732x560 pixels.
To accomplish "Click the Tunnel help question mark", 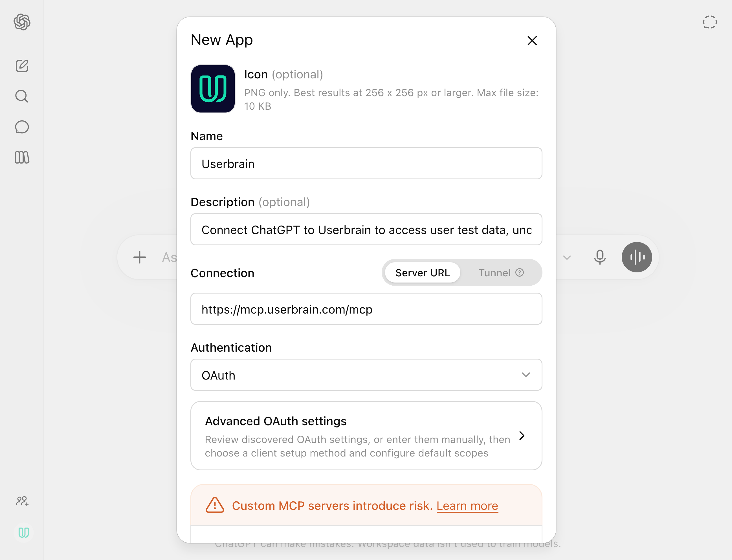I will 519,272.
